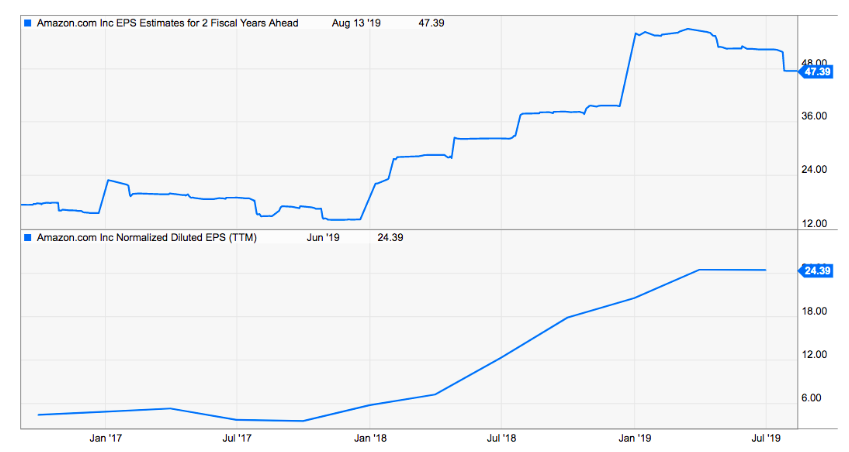Click the 47.39 value in the top legend

click(x=432, y=23)
